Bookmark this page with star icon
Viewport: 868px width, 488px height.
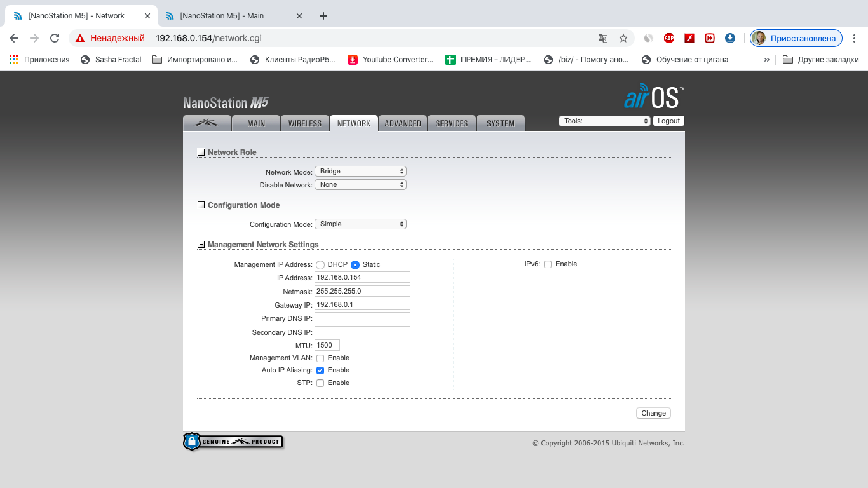pos(623,38)
